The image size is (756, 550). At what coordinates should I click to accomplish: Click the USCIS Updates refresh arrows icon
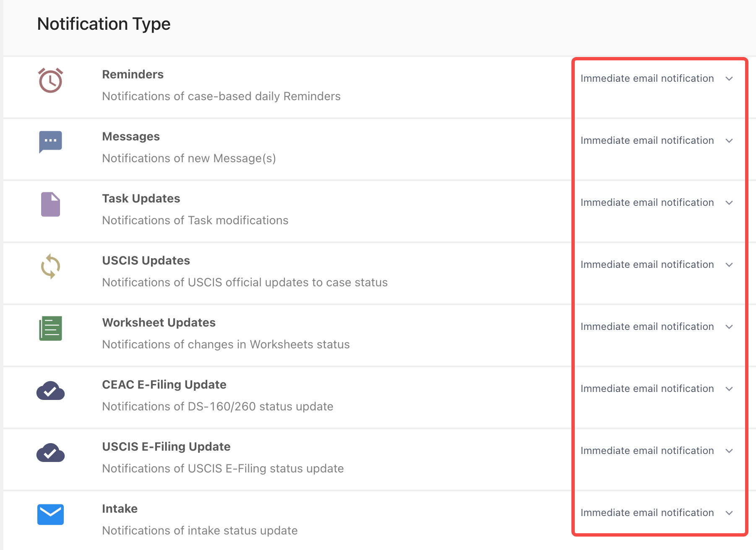click(50, 266)
